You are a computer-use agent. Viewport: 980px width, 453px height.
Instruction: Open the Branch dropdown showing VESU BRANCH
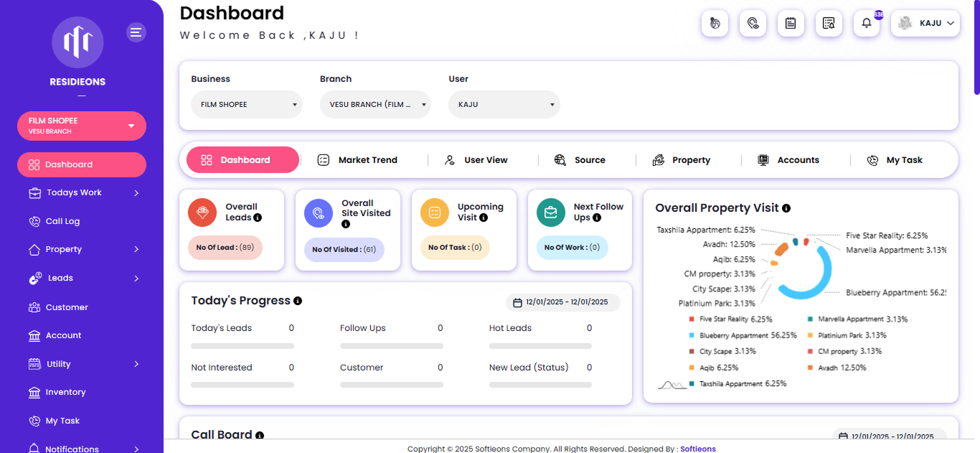point(375,104)
